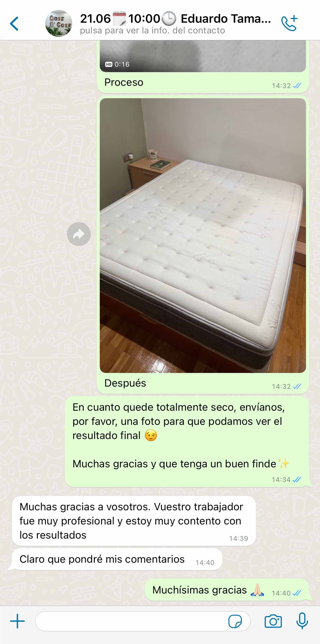Start a call with the phone plus icon
The height and width of the screenshot is (644, 320).
click(x=289, y=23)
